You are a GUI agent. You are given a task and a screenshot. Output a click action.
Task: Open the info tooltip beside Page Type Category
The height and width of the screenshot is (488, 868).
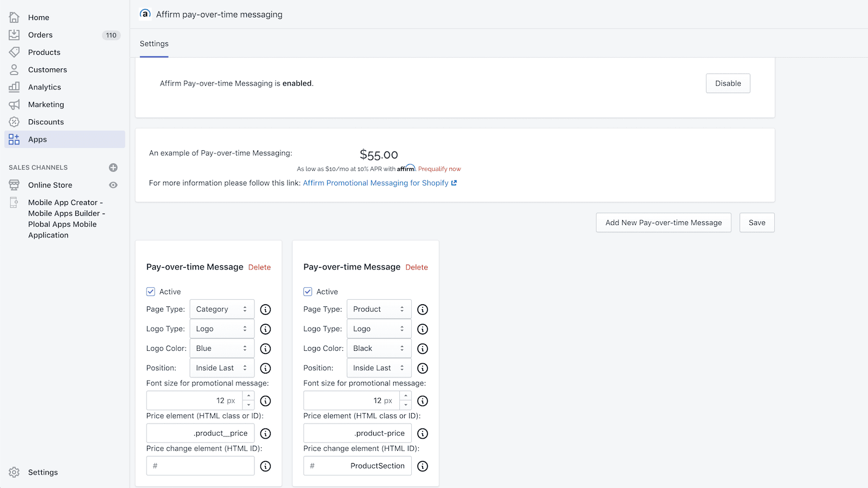pyautogui.click(x=265, y=309)
